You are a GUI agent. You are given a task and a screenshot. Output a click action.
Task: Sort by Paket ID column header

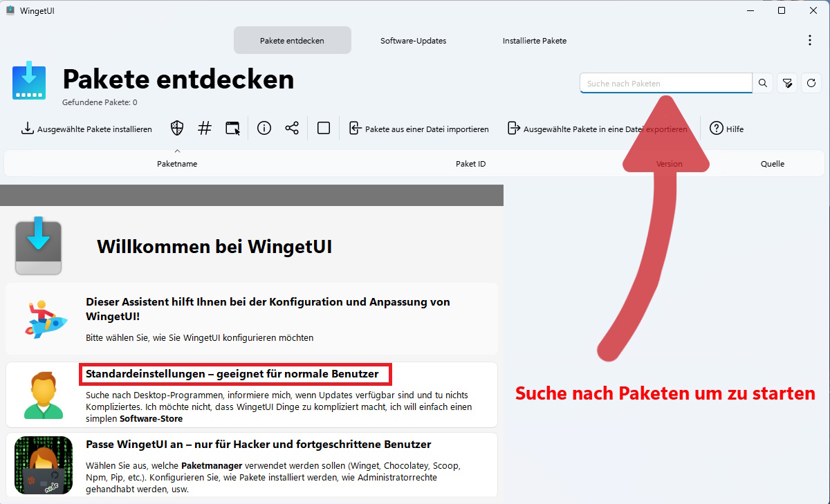[x=470, y=164]
